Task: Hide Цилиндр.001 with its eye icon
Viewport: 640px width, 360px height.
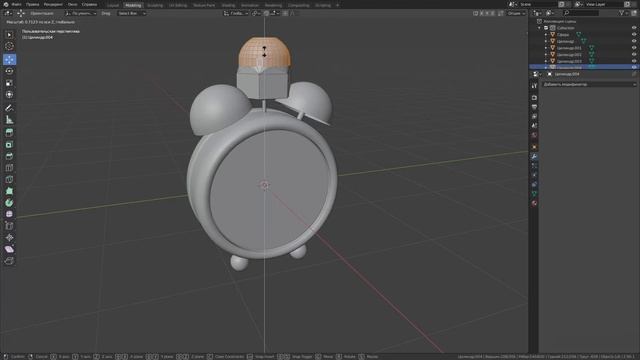Action: [x=634, y=48]
